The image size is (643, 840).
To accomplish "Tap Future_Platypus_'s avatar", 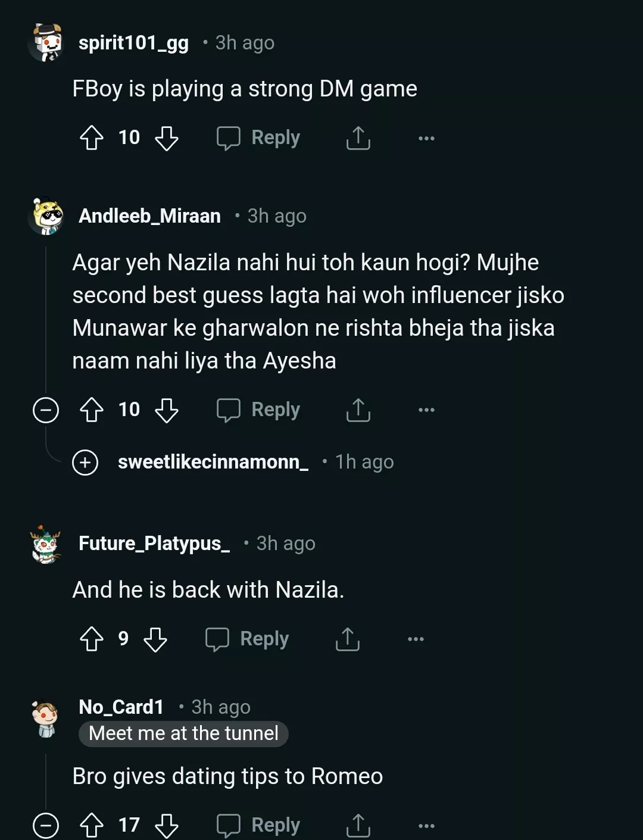I will click(x=46, y=544).
